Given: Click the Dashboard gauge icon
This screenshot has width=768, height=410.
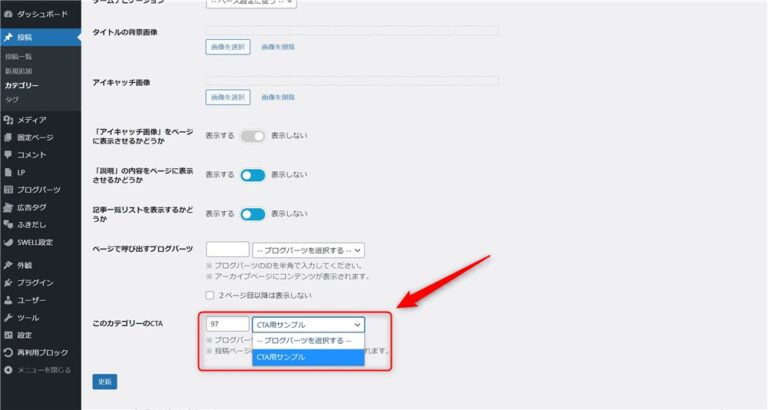Looking at the screenshot, I should click(x=9, y=15).
